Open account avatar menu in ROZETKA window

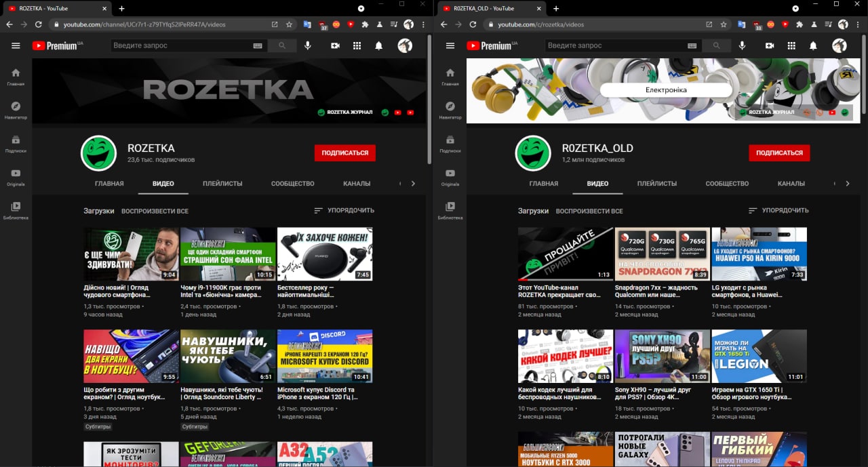[405, 45]
